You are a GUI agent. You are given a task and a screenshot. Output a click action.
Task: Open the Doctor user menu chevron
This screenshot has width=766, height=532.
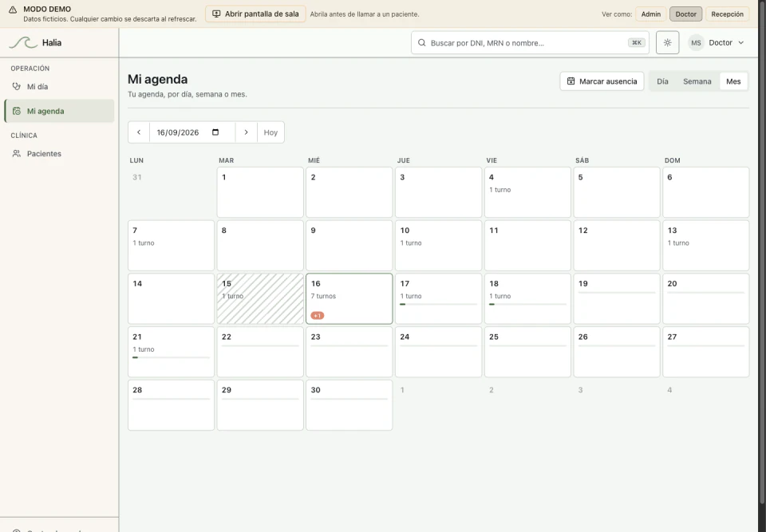pyautogui.click(x=741, y=43)
